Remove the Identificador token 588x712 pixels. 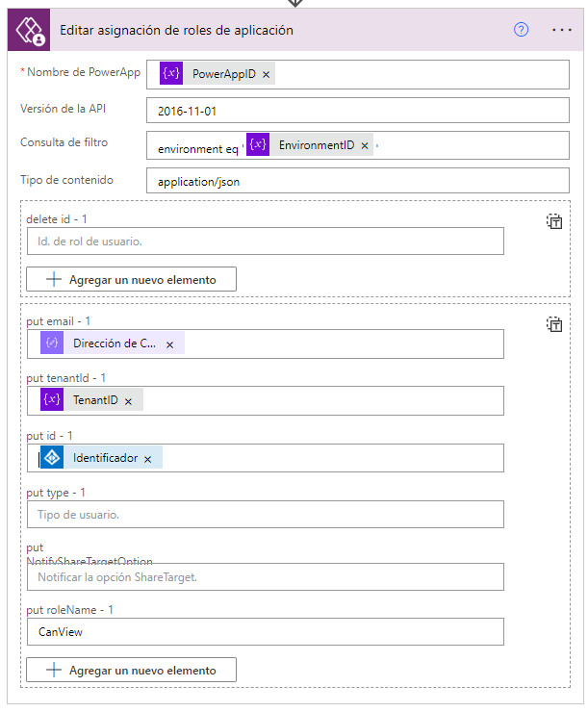tap(147, 460)
